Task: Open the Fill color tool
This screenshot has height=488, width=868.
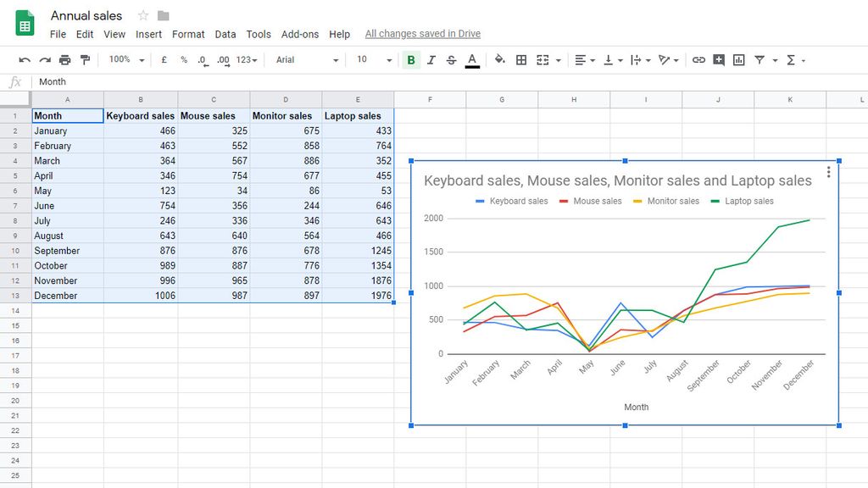Action: [x=498, y=59]
